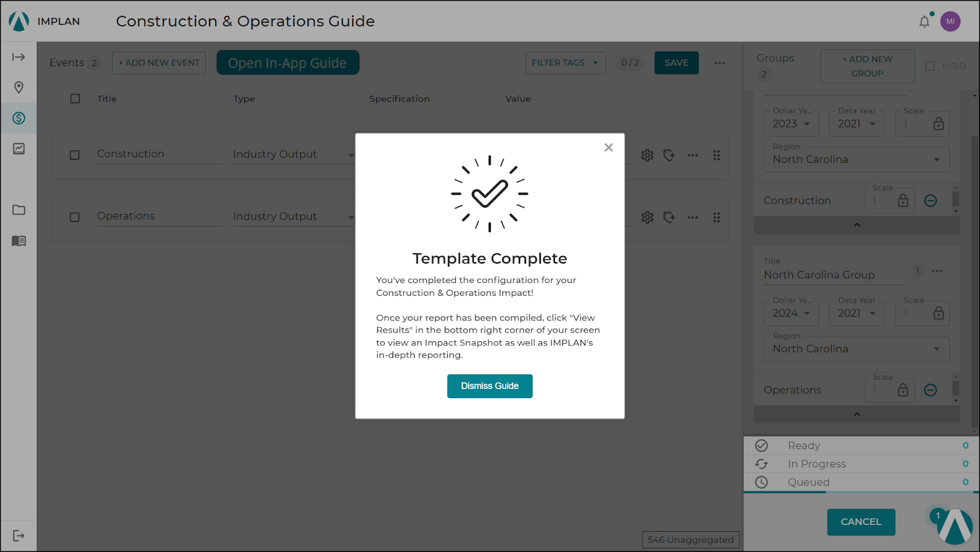This screenshot has height=552, width=980.
Task: Open the Projects folder icon in sidebar
Action: pyautogui.click(x=18, y=210)
